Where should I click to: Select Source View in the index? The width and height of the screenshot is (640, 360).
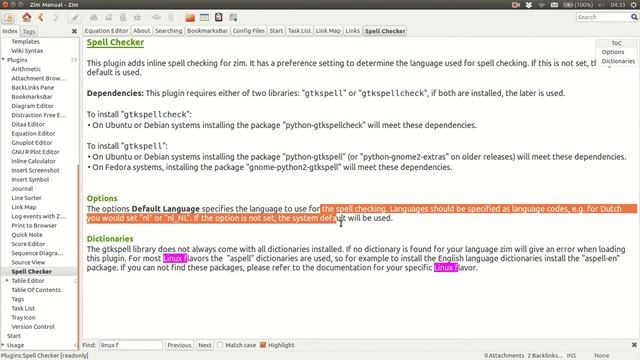pos(28,262)
